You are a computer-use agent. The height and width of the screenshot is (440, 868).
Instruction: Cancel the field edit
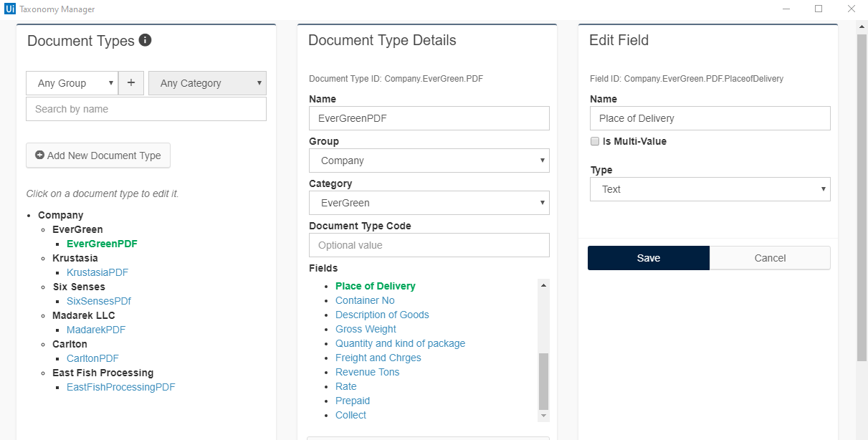(770, 258)
